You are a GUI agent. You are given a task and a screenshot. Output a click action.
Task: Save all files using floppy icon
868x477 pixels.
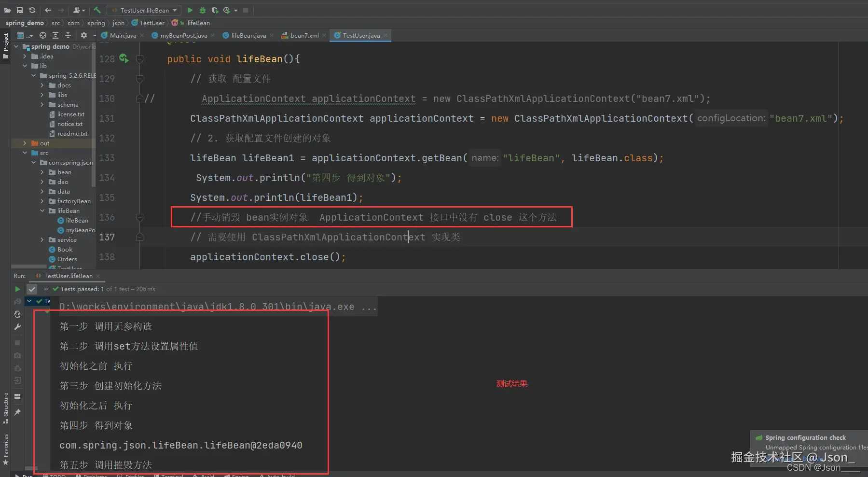point(20,10)
